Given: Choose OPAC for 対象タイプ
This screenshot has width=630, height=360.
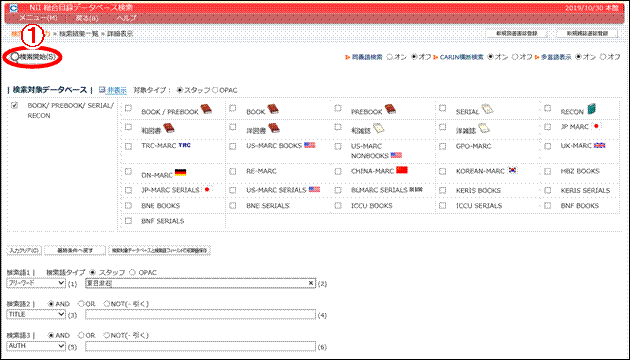Looking at the screenshot, I should [215, 90].
